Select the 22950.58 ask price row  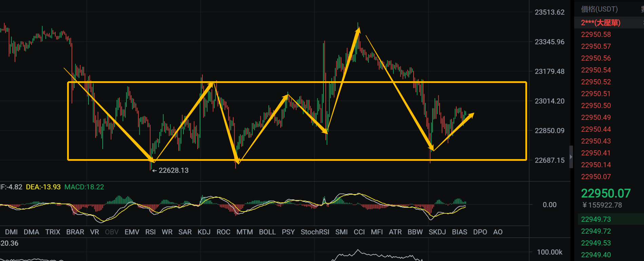point(596,35)
